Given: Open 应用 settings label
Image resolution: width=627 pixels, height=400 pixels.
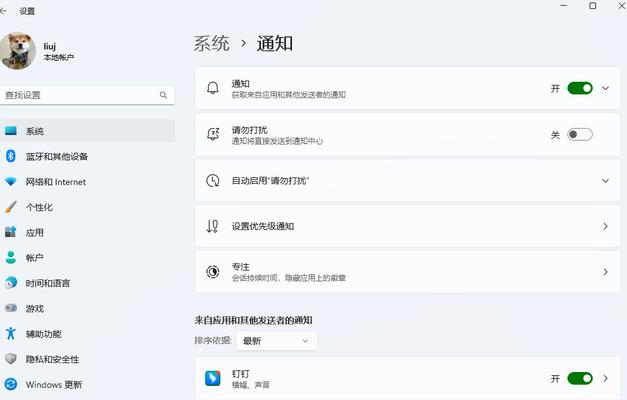Looking at the screenshot, I should click(x=35, y=232).
